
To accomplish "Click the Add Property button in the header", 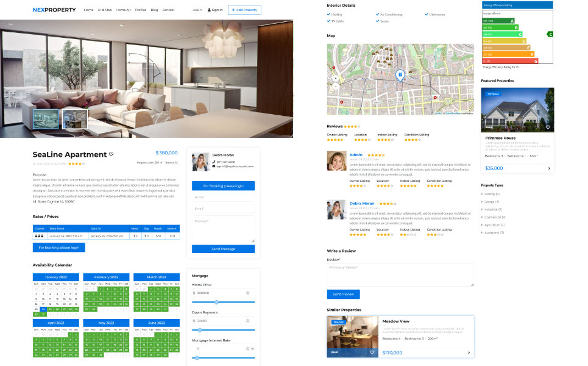I will [x=246, y=10].
